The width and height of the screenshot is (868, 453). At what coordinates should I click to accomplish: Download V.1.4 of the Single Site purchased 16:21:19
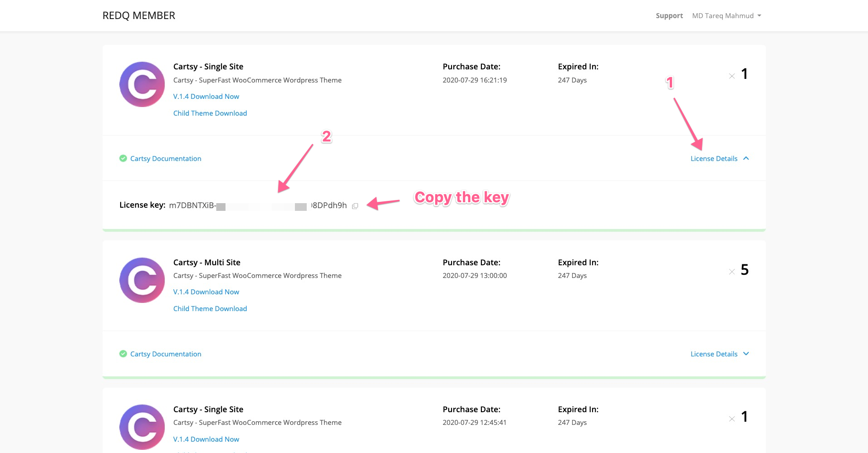click(x=206, y=96)
